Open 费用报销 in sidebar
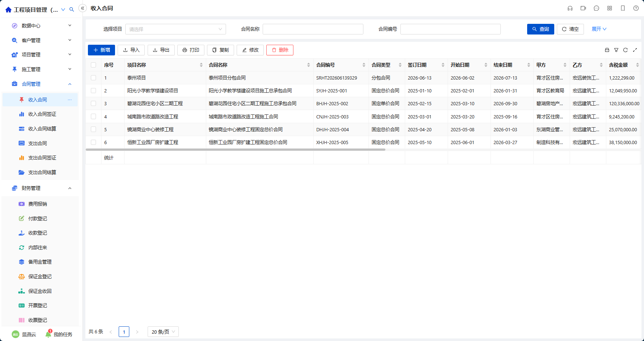The width and height of the screenshot is (644, 341). pyautogui.click(x=40, y=204)
